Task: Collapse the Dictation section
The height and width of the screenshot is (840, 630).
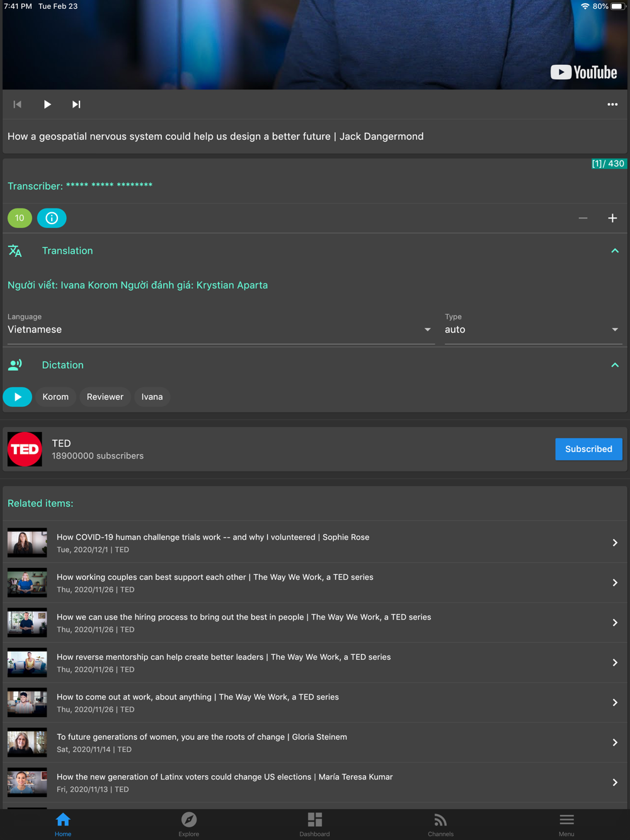Action: coord(614,365)
